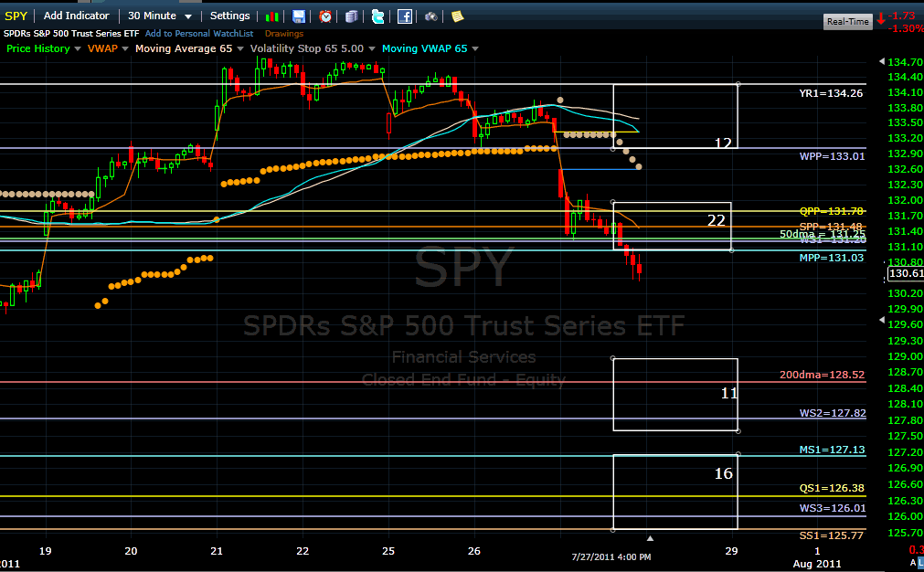The width and height of the screenshot is (924, 572).
Task: Click Add to Personal WatchList link
Action: click(199, 34)
